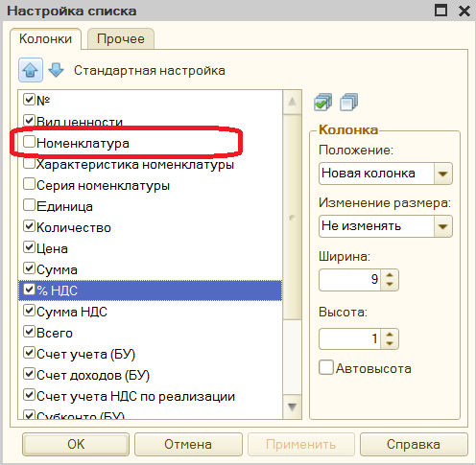Select the Колонки tab
The width and height of the screenshot is (476, 465).
(x=45, y=39)
